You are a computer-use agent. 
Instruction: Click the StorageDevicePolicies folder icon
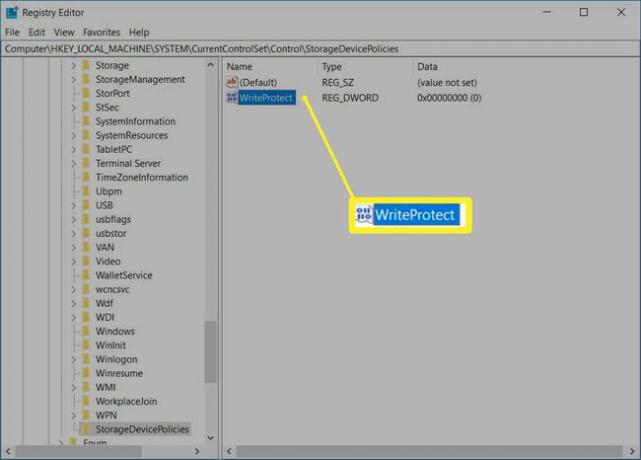(x=86, y=429)
